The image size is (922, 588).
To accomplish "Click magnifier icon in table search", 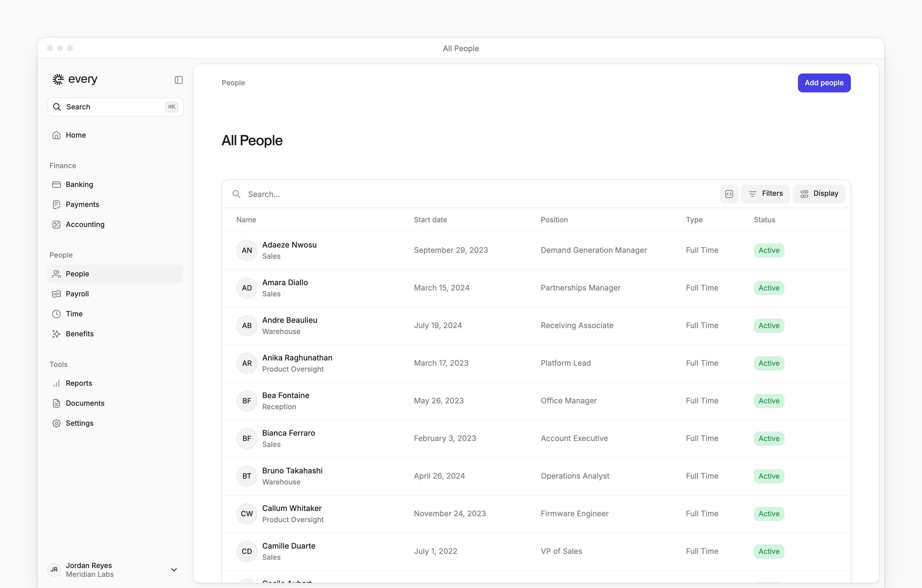I will 237,194.
